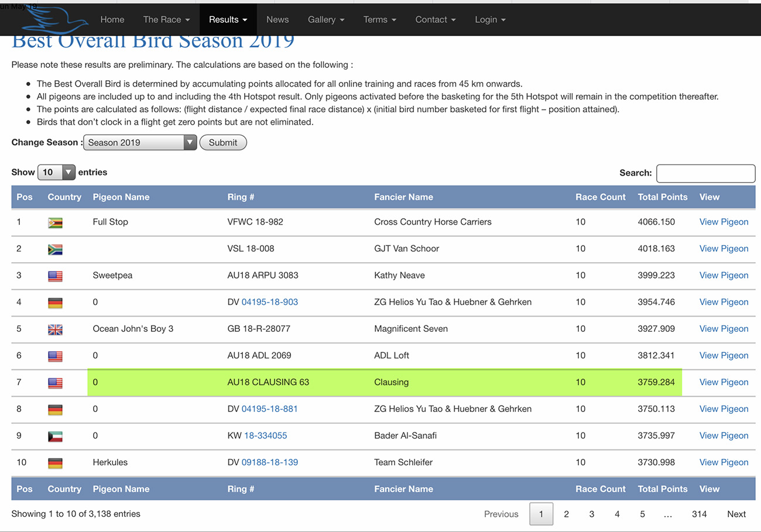Click the South Africa flag in row 2

(55, 249)
